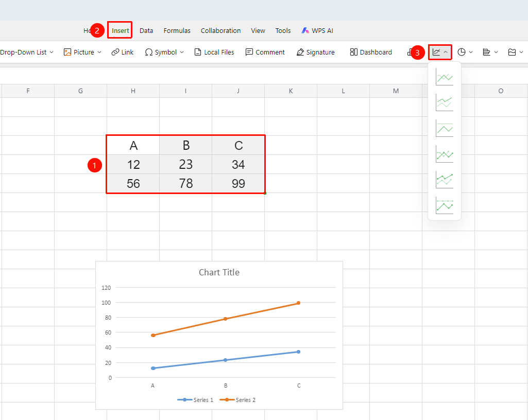Select the blue data point above A
The image size is (528, 420).
[153, 368]
